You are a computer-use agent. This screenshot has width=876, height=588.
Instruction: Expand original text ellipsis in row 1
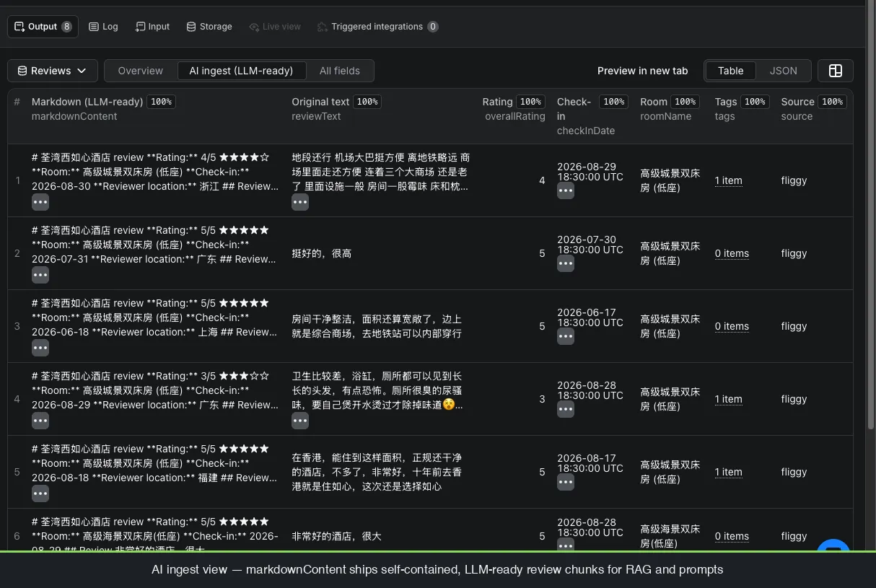pos(300,203)
